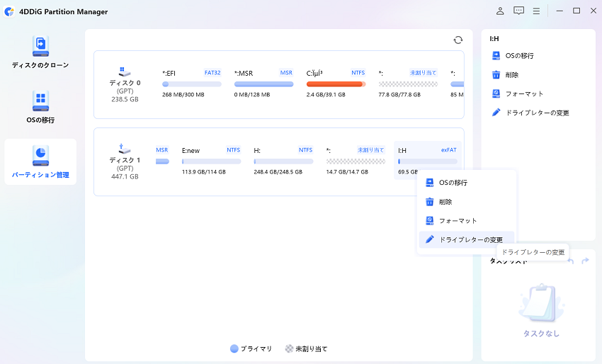Screen dimensions: 602x364
Task: Open the hamburger menu icon
Action: (536, 11)
